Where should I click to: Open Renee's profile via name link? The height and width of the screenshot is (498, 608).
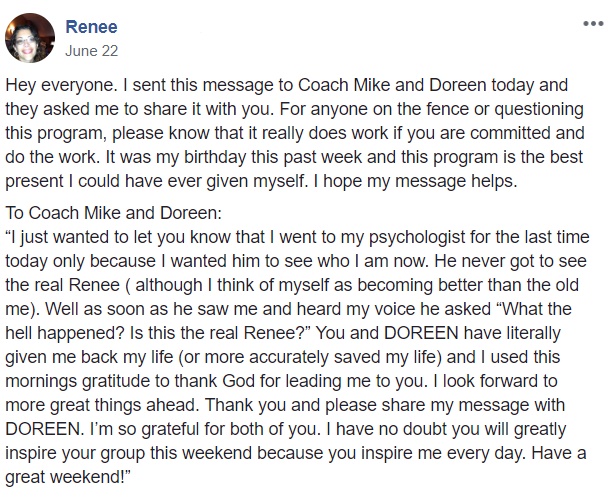[92, 27]
